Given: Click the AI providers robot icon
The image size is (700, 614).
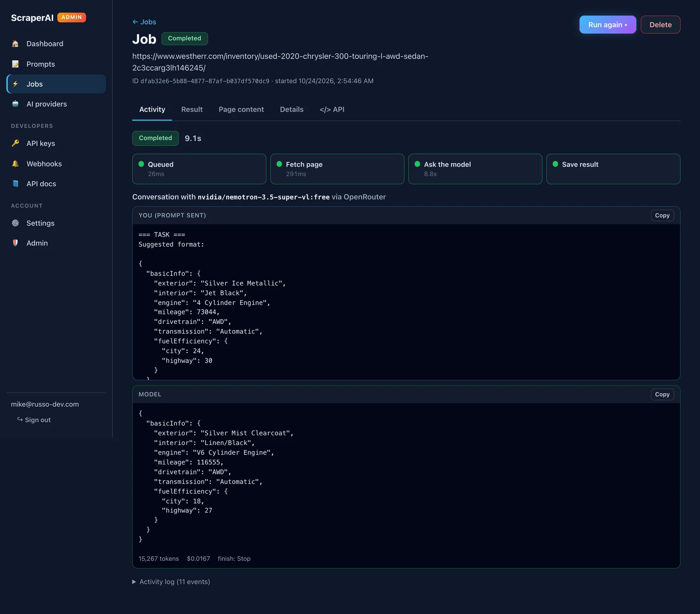Looking at the screenshot, I should pyautogui.click(x=15, y=104).
